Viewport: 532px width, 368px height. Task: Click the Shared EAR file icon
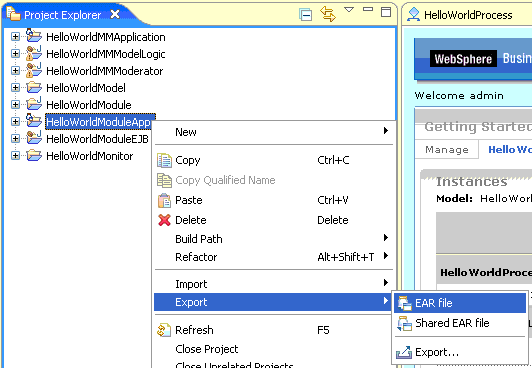[x=404, y=323]
